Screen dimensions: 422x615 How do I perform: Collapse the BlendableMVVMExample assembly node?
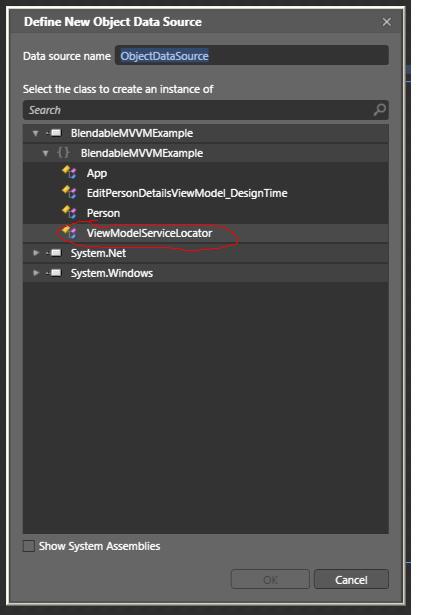coord(36,133)
